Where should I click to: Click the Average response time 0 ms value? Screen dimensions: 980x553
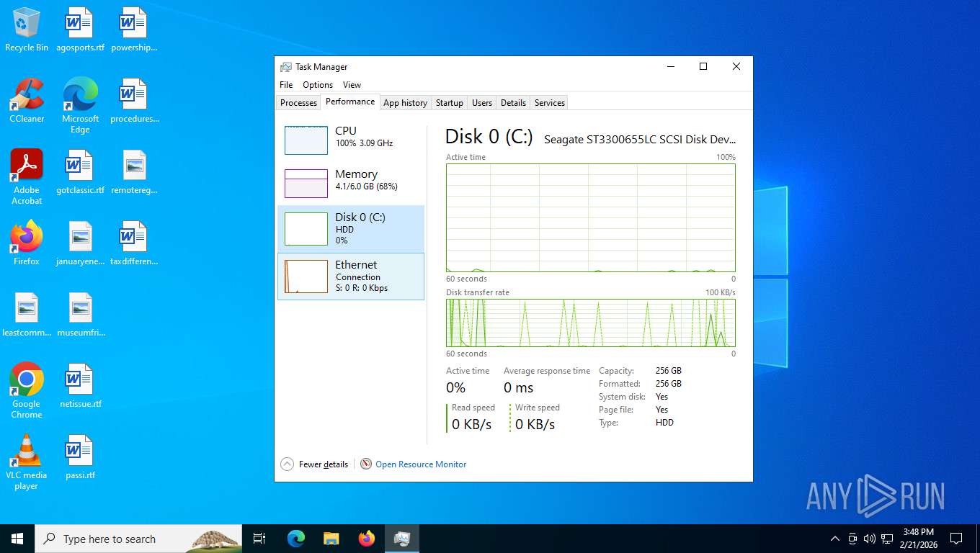point(519,387)
